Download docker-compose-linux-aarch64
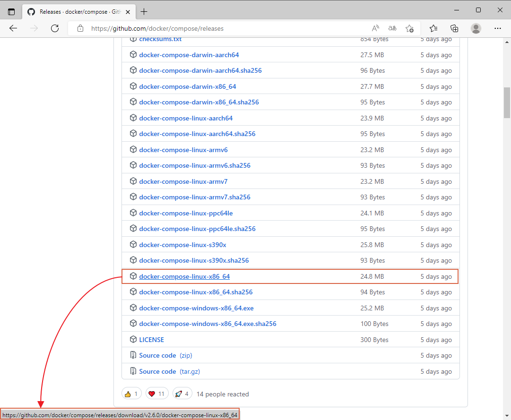 [x=186, y=118]
